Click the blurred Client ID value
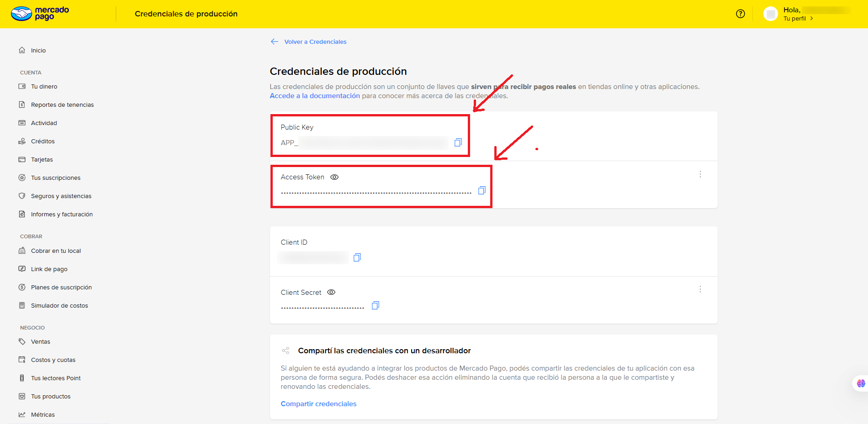This screenshot has width=868, height=424. 314,257
